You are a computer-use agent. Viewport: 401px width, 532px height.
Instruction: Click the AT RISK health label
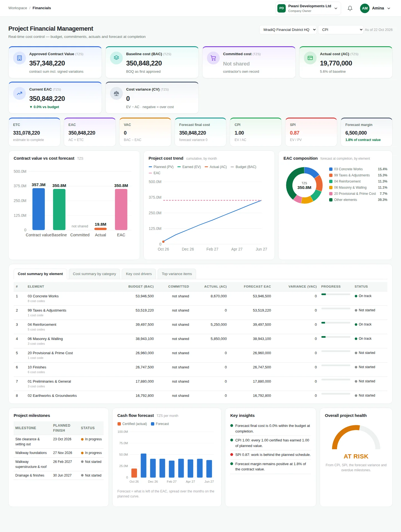click(x=356, y=456)
